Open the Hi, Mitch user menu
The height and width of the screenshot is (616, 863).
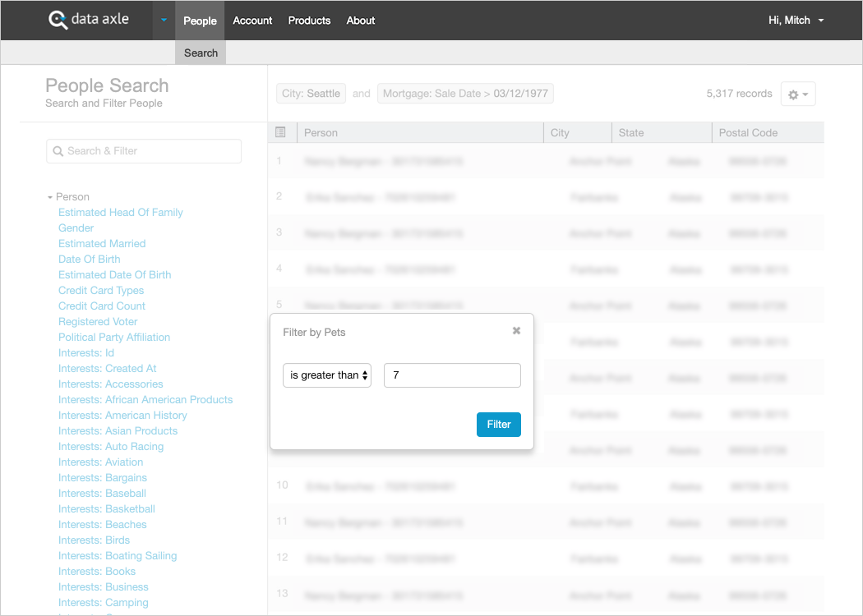click(x=796, y=21)
